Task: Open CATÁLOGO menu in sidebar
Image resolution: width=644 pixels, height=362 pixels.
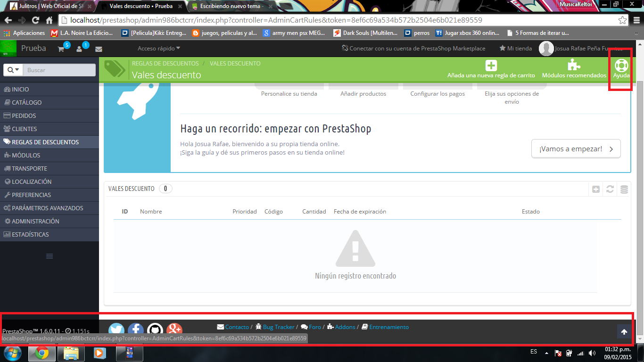Action: pyautogui.click(x=50, y=102)
